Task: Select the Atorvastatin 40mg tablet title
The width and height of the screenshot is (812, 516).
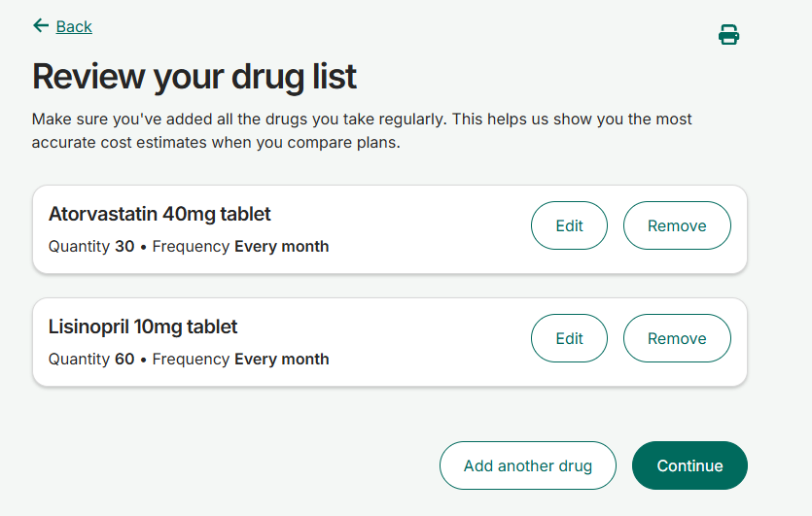Action: pyautogui.click(x=159, y=214)
